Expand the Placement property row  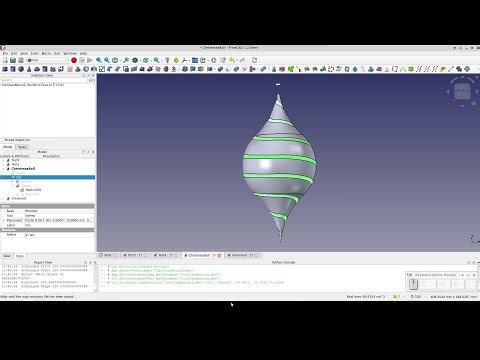pyautogui.click(x=4, y=220)
